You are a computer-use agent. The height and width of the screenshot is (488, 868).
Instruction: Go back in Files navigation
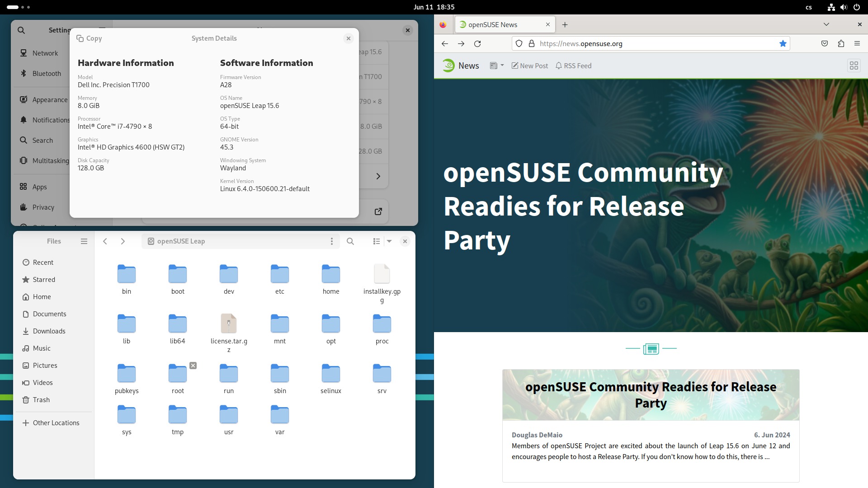click(105, 241)
